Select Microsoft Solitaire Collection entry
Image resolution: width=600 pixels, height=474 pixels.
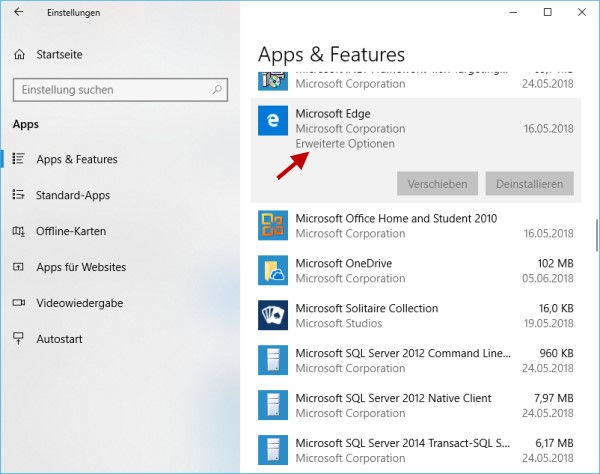416,315
